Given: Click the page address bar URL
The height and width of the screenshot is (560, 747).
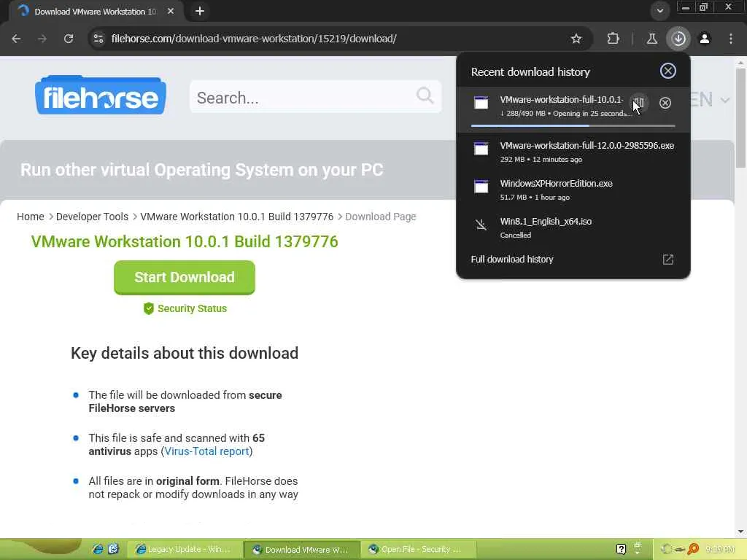Looking at the screenshot, I should 253,39.
